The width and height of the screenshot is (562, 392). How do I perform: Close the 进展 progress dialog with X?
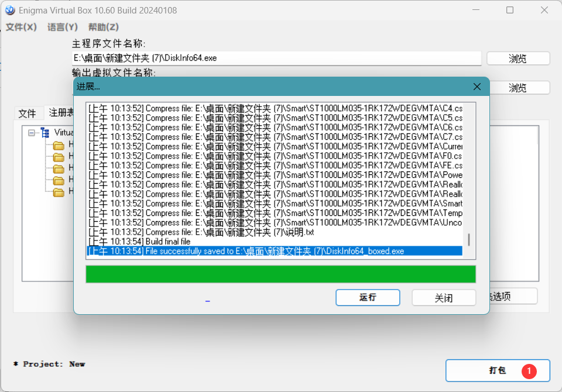(x=477, y=87)
